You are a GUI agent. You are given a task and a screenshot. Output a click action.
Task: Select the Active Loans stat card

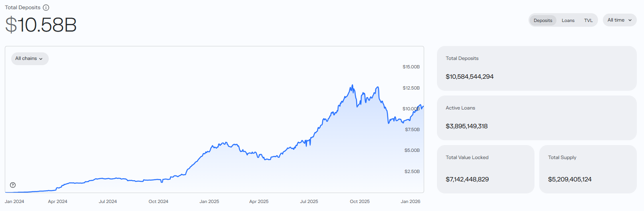point(536,117)
